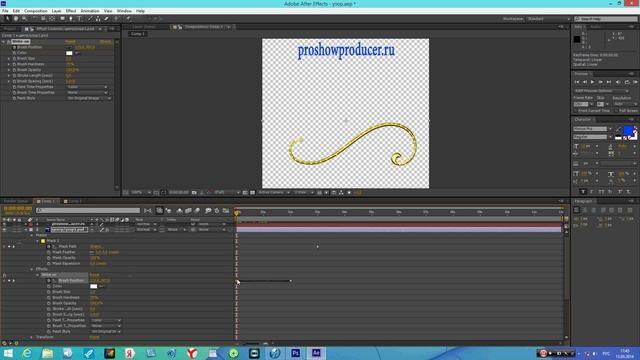Expand the Transform group in timeline
The image size is (640, 360).
point(32,337)
